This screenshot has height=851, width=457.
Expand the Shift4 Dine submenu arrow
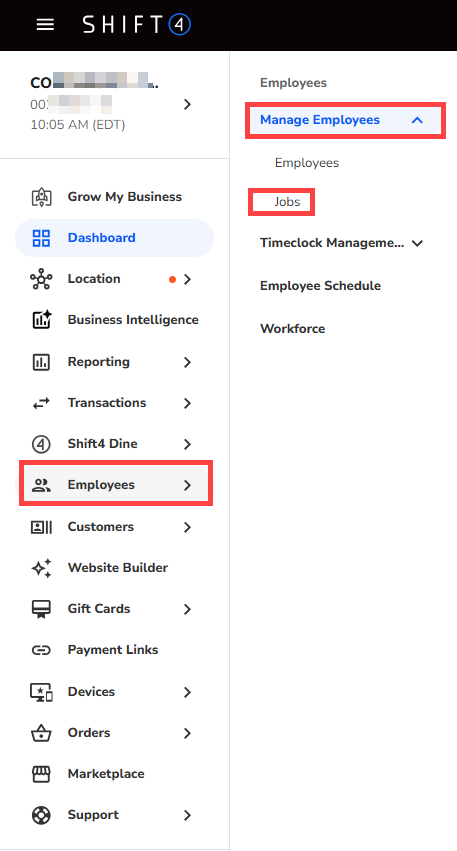(x=188, y=444)
